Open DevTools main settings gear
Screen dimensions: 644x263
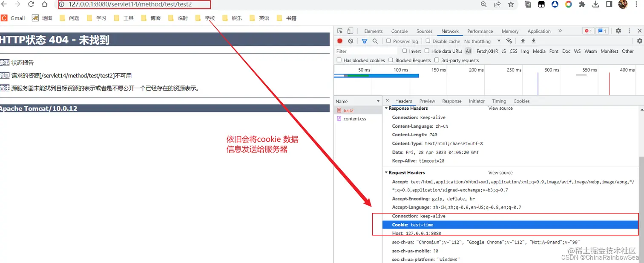pos(618,31)
